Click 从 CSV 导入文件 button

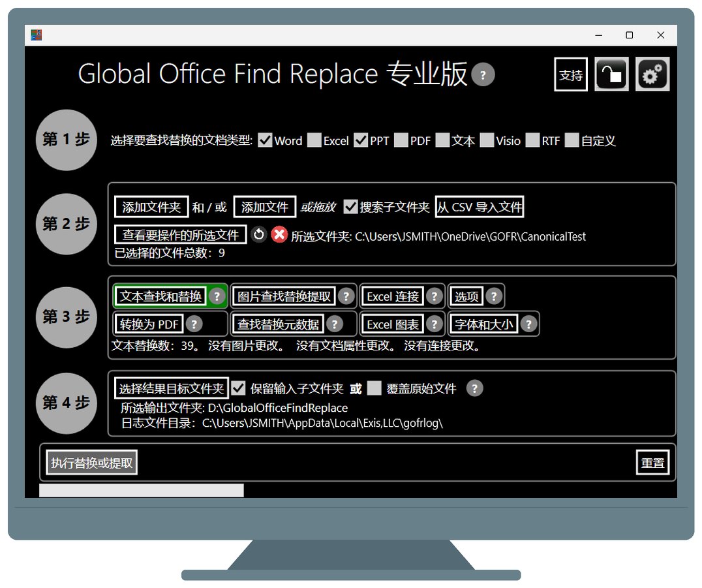(480, 207)
